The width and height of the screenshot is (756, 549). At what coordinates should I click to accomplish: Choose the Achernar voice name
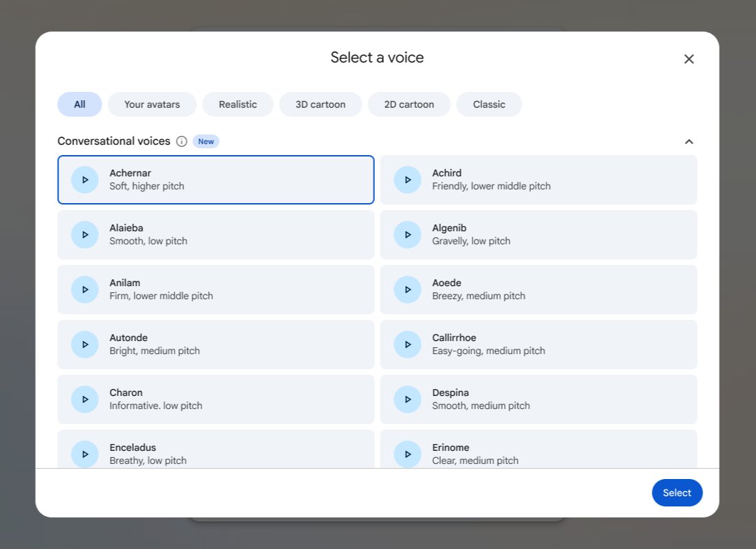(130, 173)
